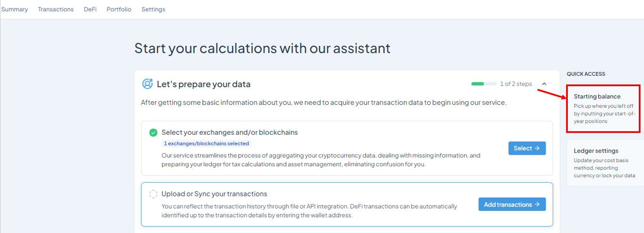The width and height of the screenshot is (644, 233).
Task: Click the Add transactions button
Action: 512,204
